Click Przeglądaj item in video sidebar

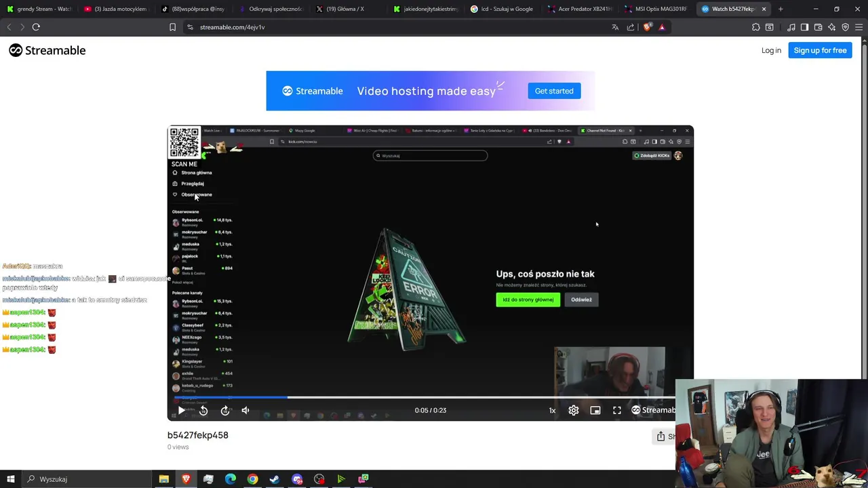coord(188,184)
